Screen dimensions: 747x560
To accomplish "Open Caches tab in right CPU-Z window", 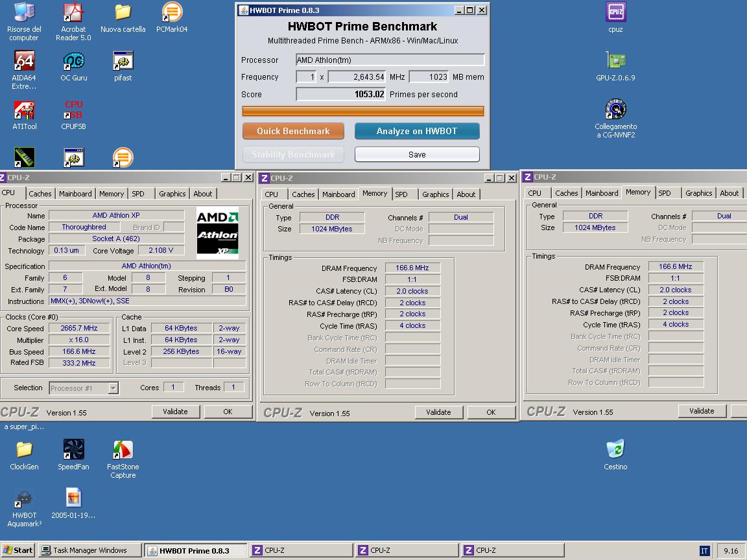I will tap(567, 193).
